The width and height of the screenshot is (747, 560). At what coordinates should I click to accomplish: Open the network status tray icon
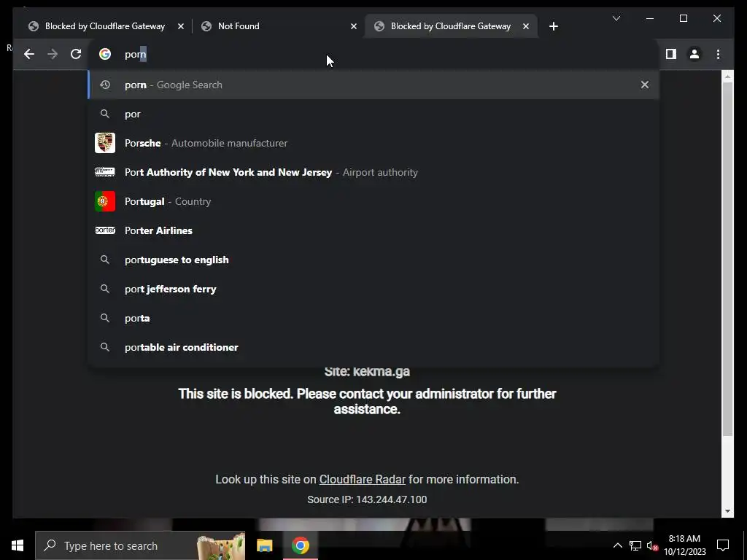[x=635, y=545]
